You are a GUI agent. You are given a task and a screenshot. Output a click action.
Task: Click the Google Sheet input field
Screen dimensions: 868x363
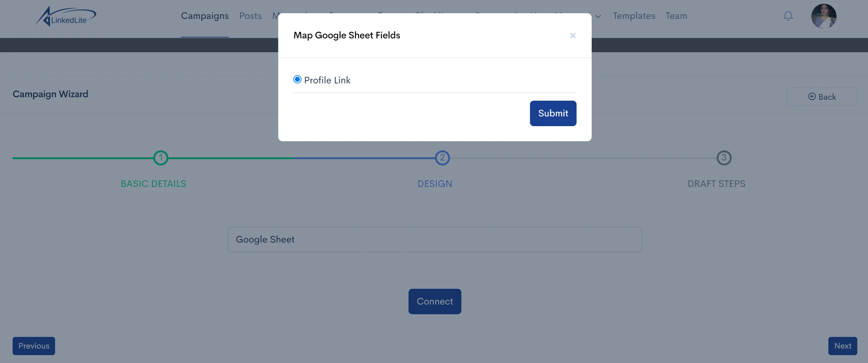pyautogui.click(x=434, y=239)
